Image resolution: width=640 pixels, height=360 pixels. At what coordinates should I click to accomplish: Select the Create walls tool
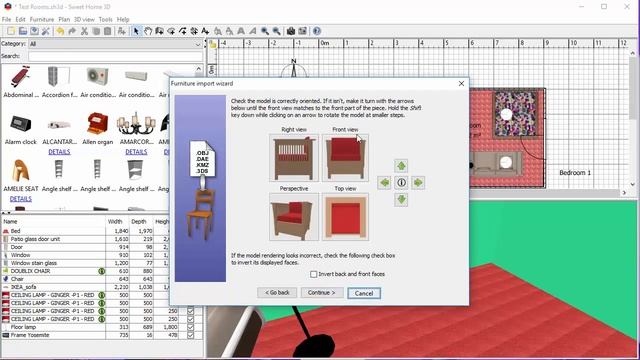click(x=159, y=31)
